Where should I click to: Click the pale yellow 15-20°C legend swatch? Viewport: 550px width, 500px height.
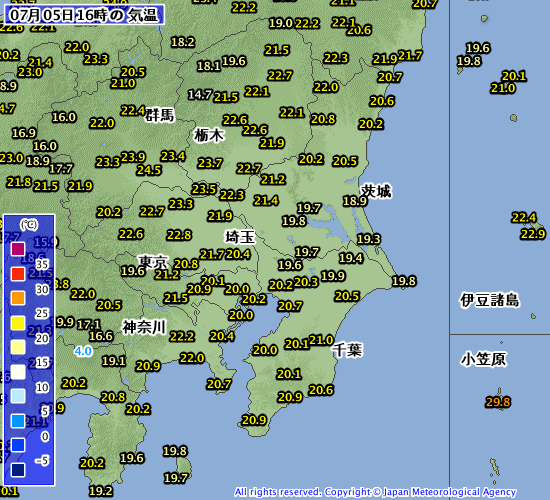point(18,347)
